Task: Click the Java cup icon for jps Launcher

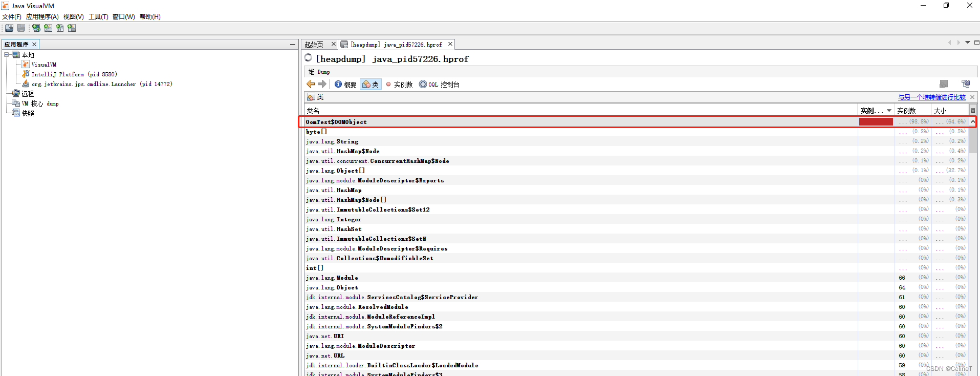Action: coord(26,84)
